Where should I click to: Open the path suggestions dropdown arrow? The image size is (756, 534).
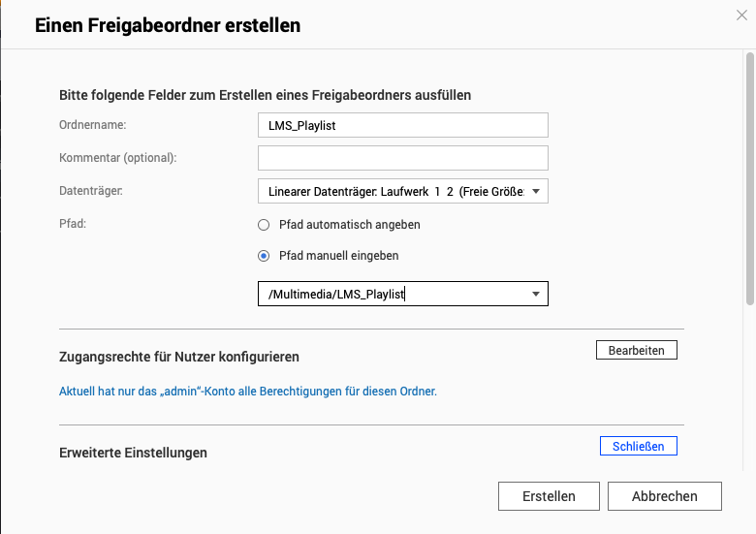(x=537, y=294)
